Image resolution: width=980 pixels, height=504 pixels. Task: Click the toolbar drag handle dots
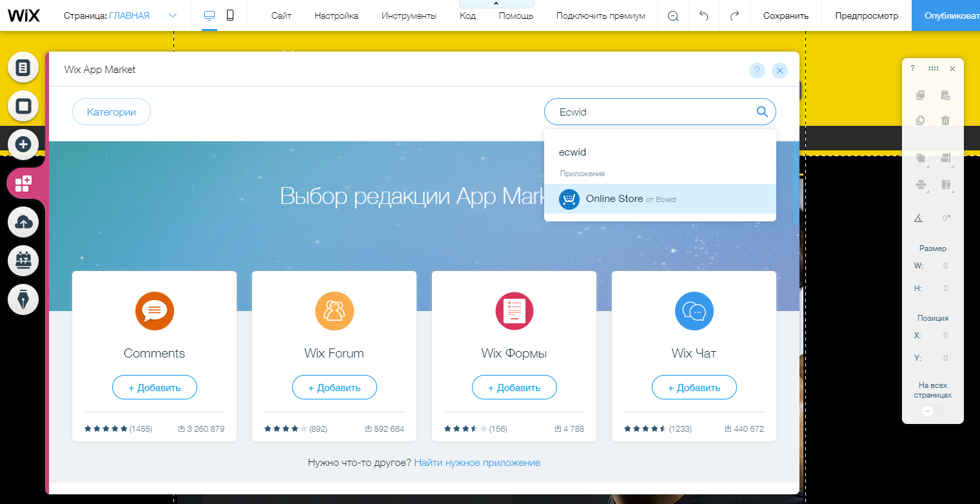[934, 68]
